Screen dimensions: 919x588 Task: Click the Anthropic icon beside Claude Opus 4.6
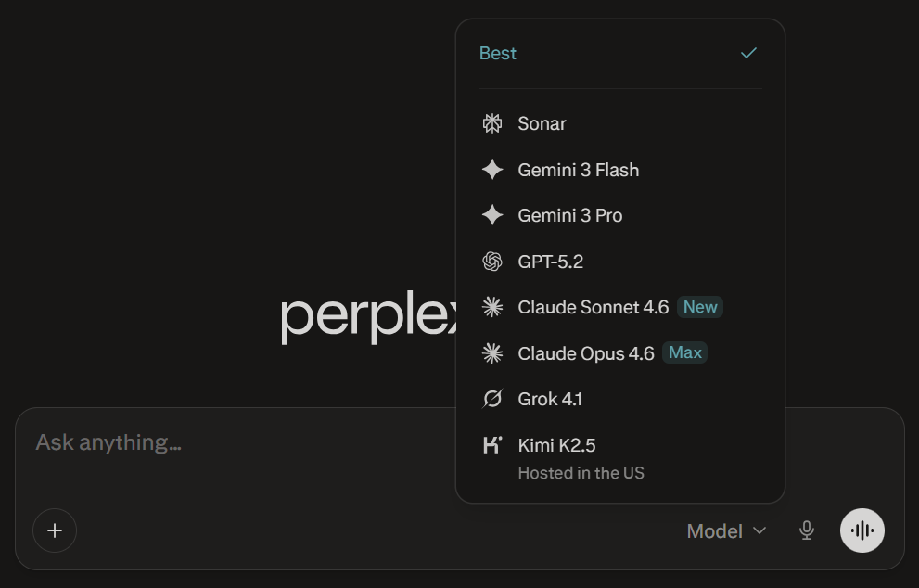[x=492, y=352]
